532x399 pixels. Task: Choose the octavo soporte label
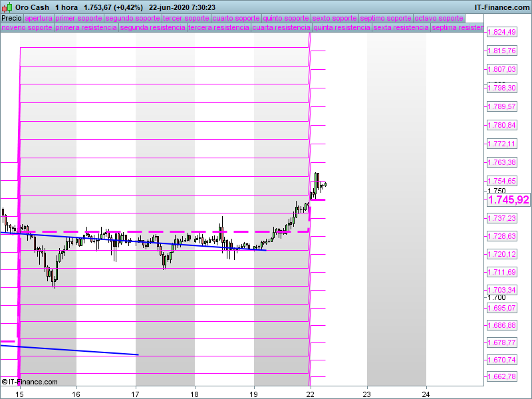438,18
